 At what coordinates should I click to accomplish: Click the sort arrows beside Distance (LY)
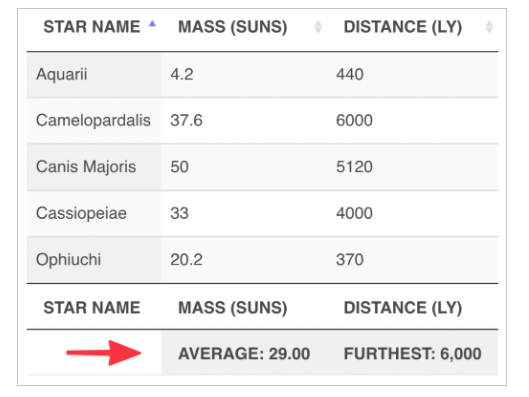[x=489, y=27]
